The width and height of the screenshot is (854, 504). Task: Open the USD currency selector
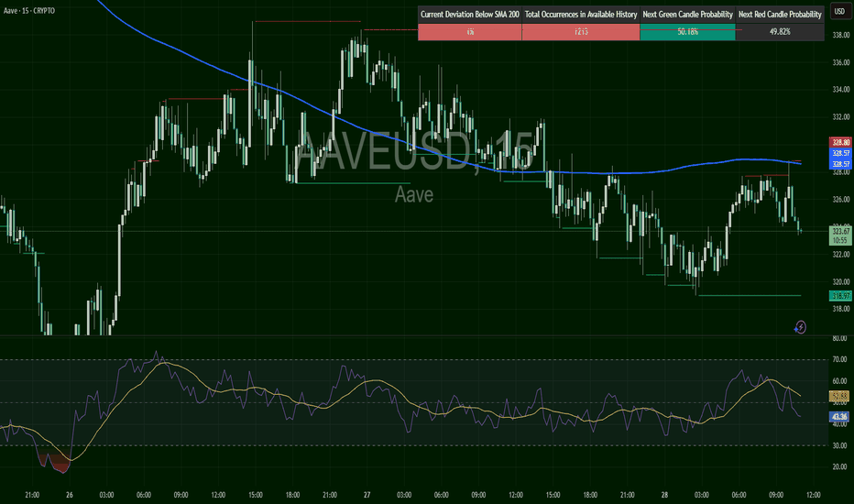coord(839,11)
